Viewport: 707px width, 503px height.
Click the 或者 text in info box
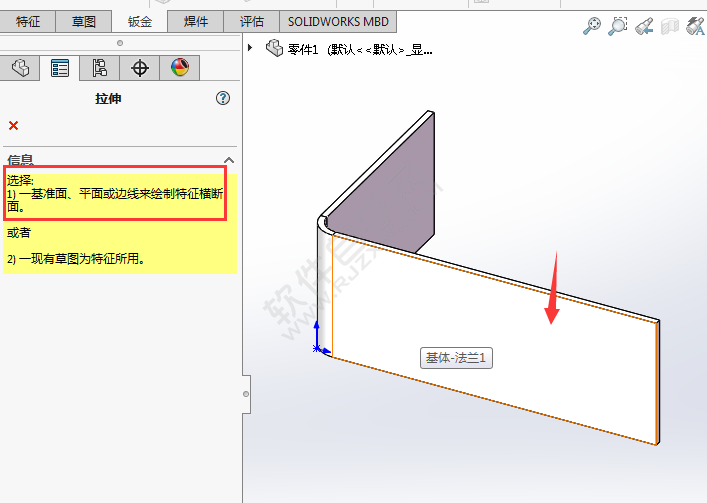[x=18, y=233]
